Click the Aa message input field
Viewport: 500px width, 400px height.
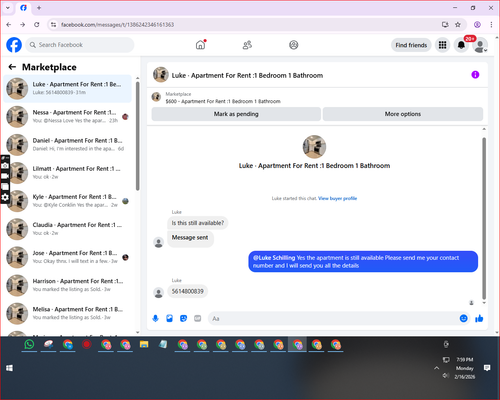[332, 318]
